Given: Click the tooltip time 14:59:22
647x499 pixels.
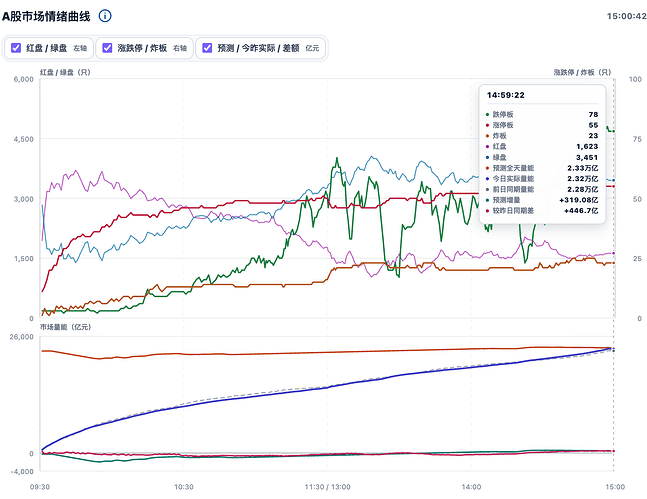Looking at the screenshot, I should (x=505, y=95).
